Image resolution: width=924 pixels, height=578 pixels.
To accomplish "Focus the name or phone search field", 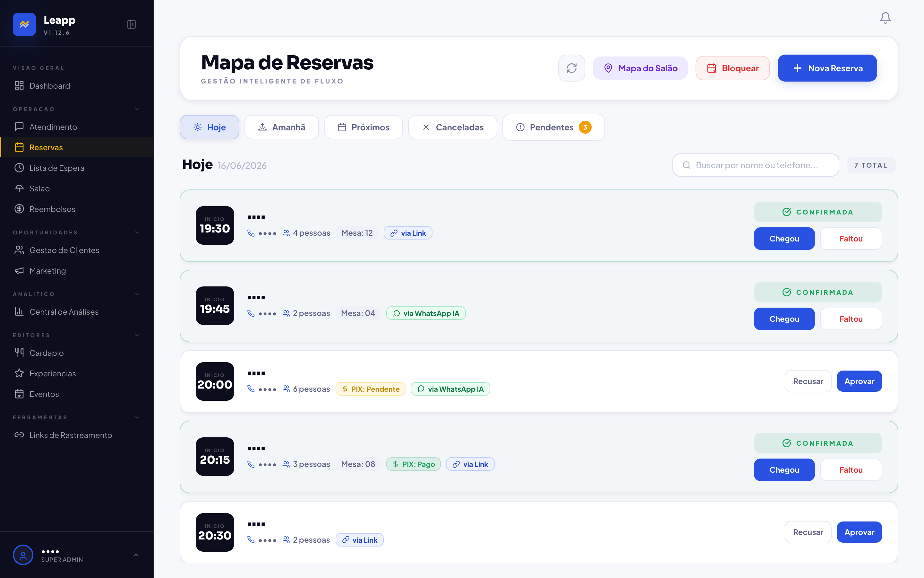I will [755, 165].
